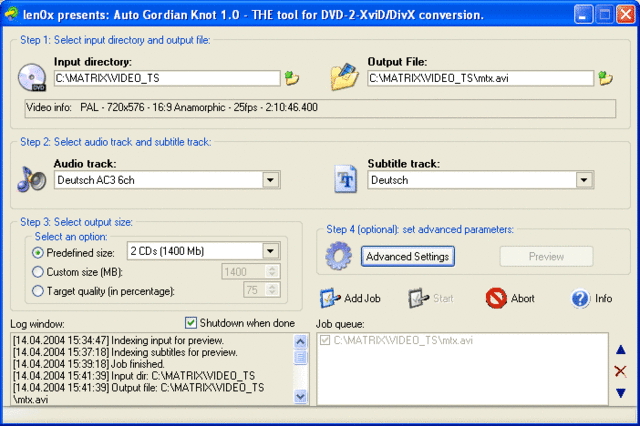
Task: Abort the current job
Action: coord(510,298)
